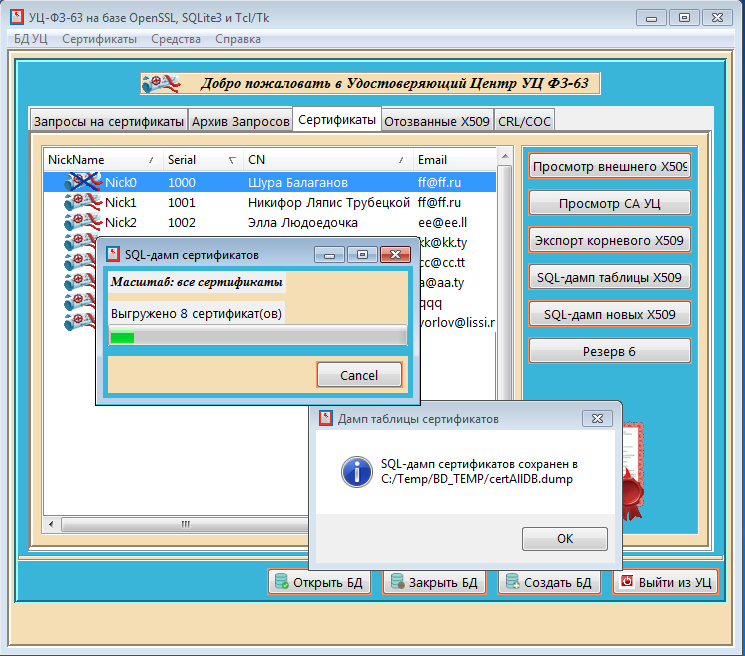The image size is (745, 656).
Task: Cancel the SQL dump progress window
Action: coord(359,375)
